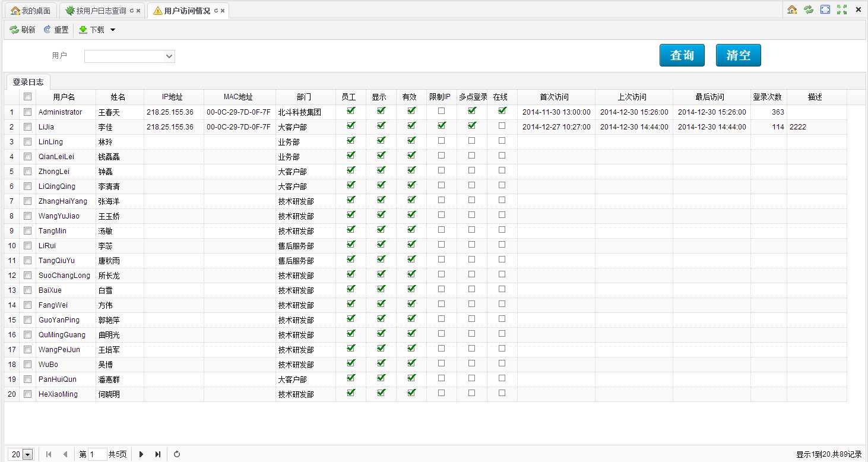Close the 按用户日志查询 tab
The width and height of the screenshot is (868, 462).
pos(138,11)
